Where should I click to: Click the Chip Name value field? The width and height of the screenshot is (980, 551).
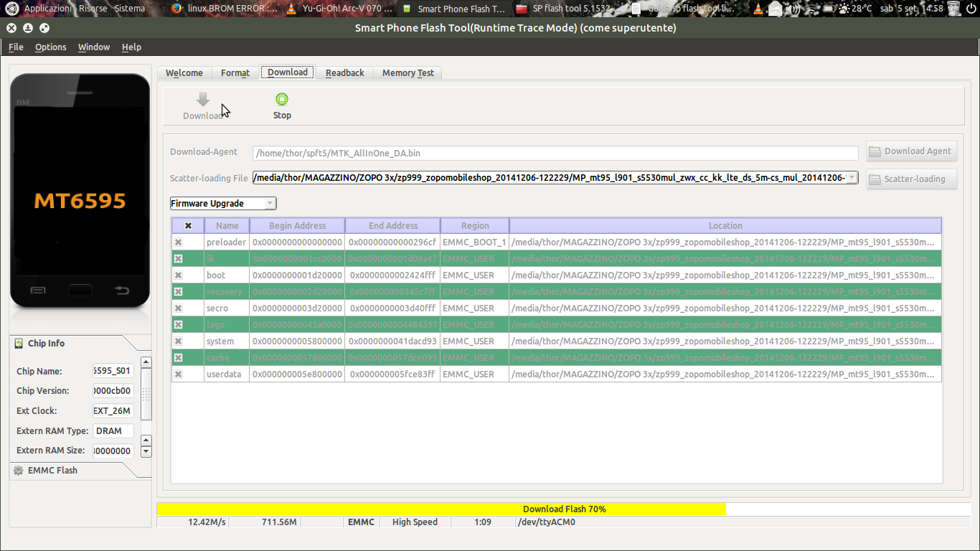113,371
